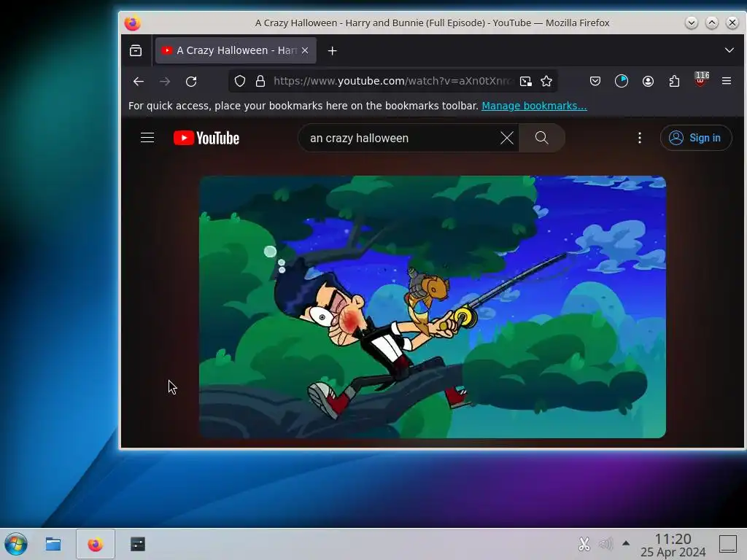
Task: Open the volume tray icon
Action: click(605, 544)
